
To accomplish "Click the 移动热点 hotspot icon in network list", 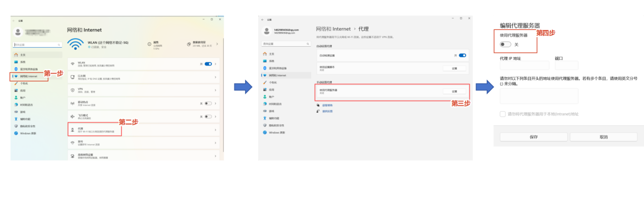I will [73, 103].
